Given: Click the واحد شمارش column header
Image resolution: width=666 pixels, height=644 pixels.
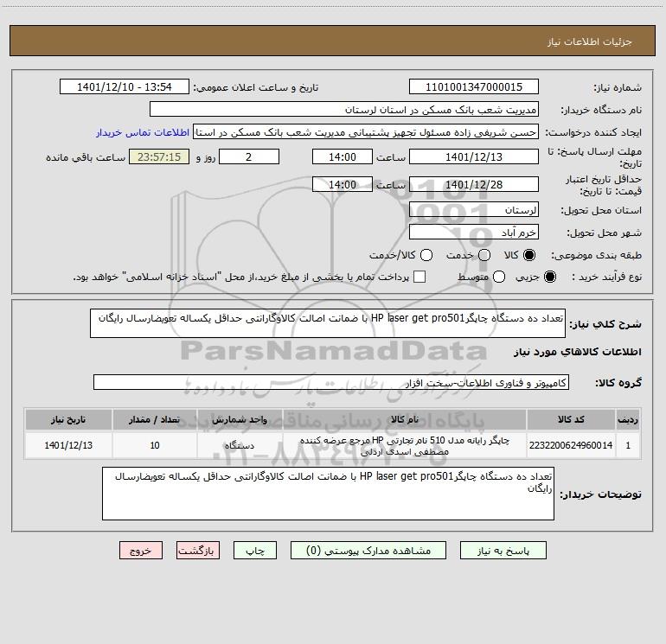Looking at the screenshot, I should [x=240, y=420].
